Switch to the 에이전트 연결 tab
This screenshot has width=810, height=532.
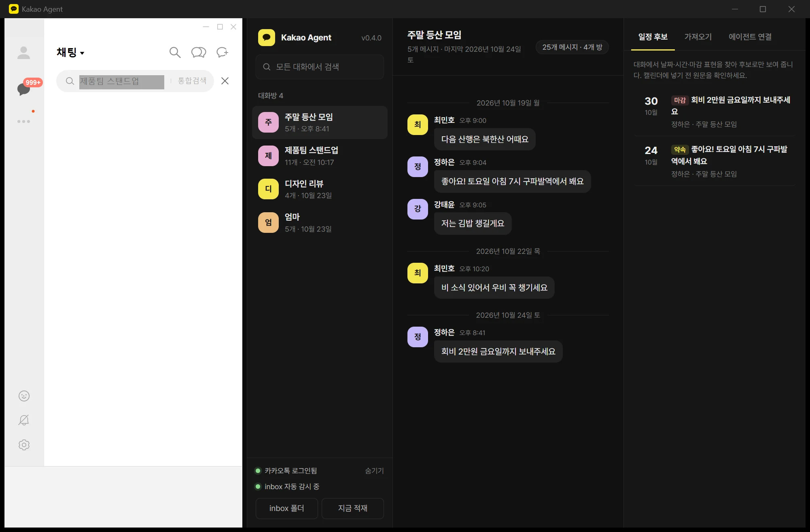click(x=750, y=37)
